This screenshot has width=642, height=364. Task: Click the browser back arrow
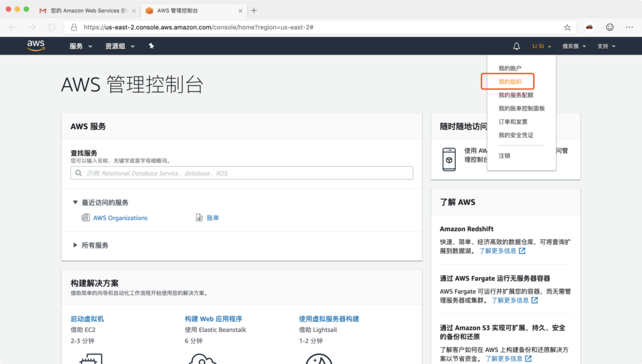pyautogui.click(x=13, y=27)
